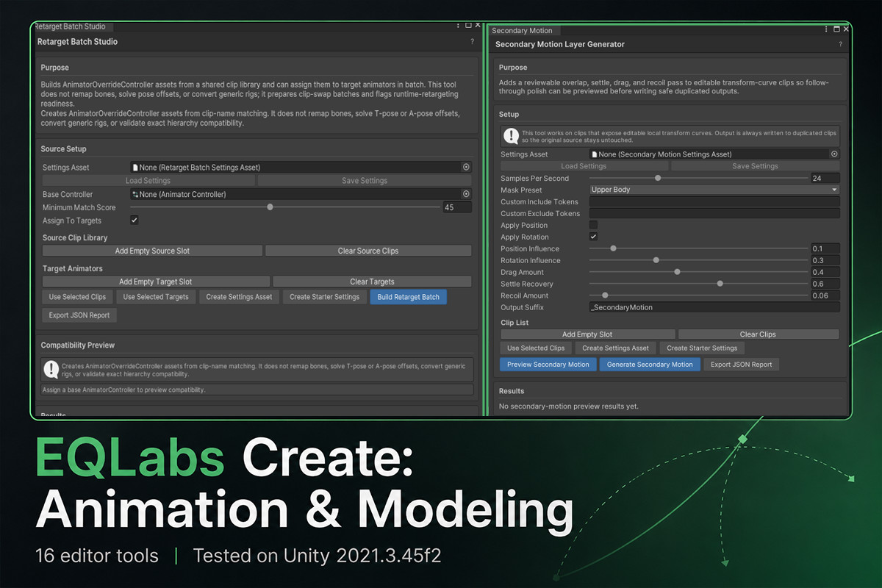Open help icon in Retarget Batch Studio
The height and width of the screenshot is (588, 882).
(x=472, y=42)
